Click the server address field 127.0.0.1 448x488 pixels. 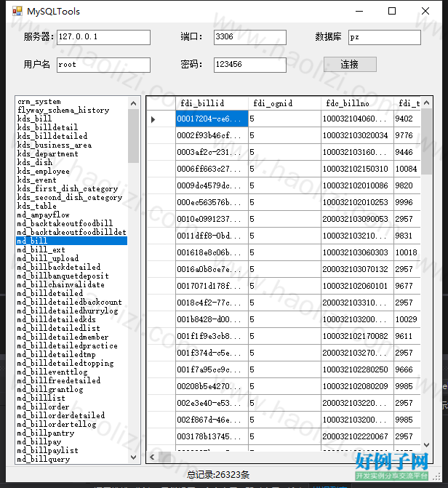(x=103, y=37)
